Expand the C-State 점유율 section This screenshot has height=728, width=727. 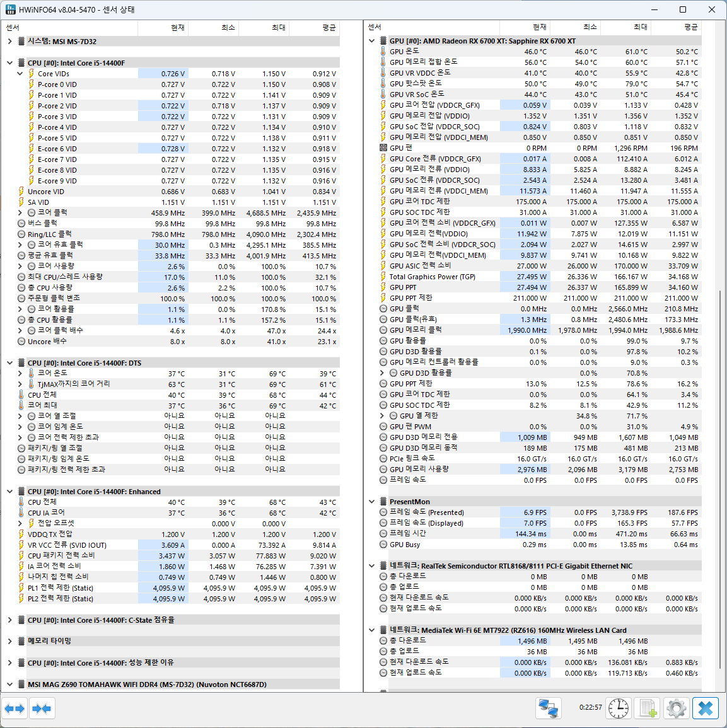click(9, 620)
